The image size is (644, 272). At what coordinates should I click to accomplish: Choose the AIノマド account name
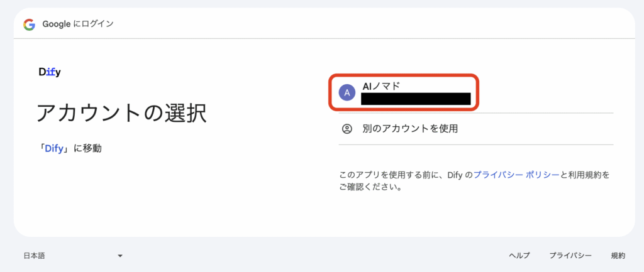381,86
